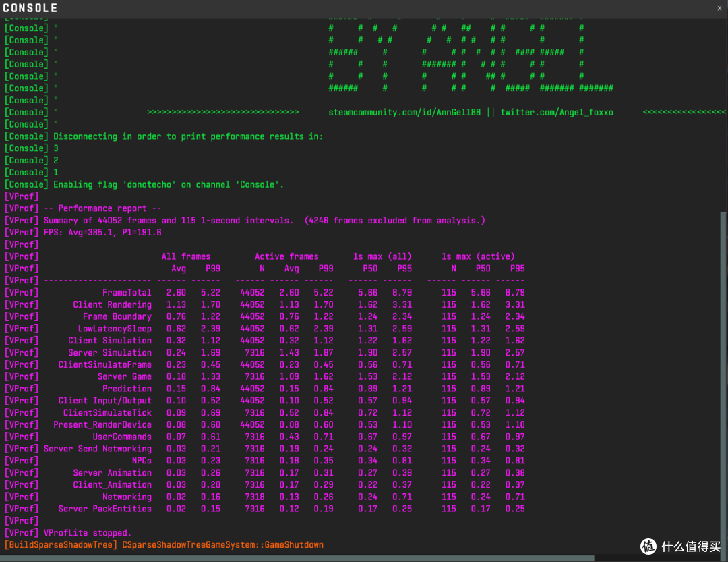Click the Networking N value 7318
This screenshot has height=562, width=728.
pyautogui.click(x=254, y=497)
